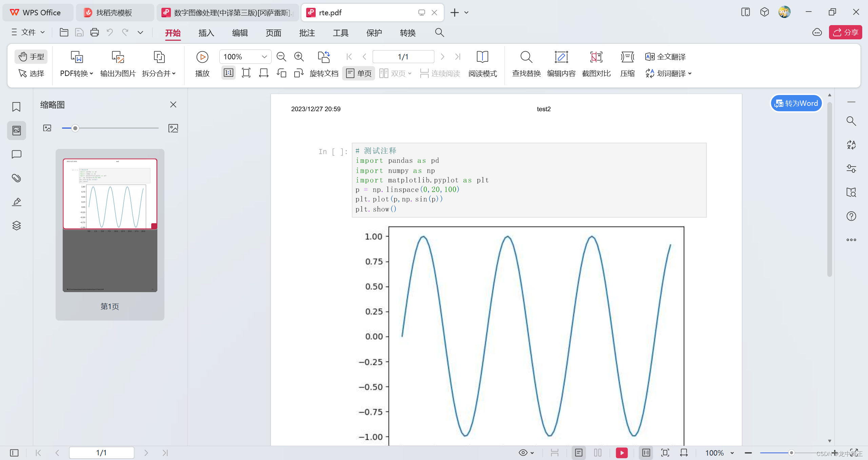868x460 pixels.
Task: Adjust the thumbnail size slider
Action: pyautogui.click(x=75, y=128)
